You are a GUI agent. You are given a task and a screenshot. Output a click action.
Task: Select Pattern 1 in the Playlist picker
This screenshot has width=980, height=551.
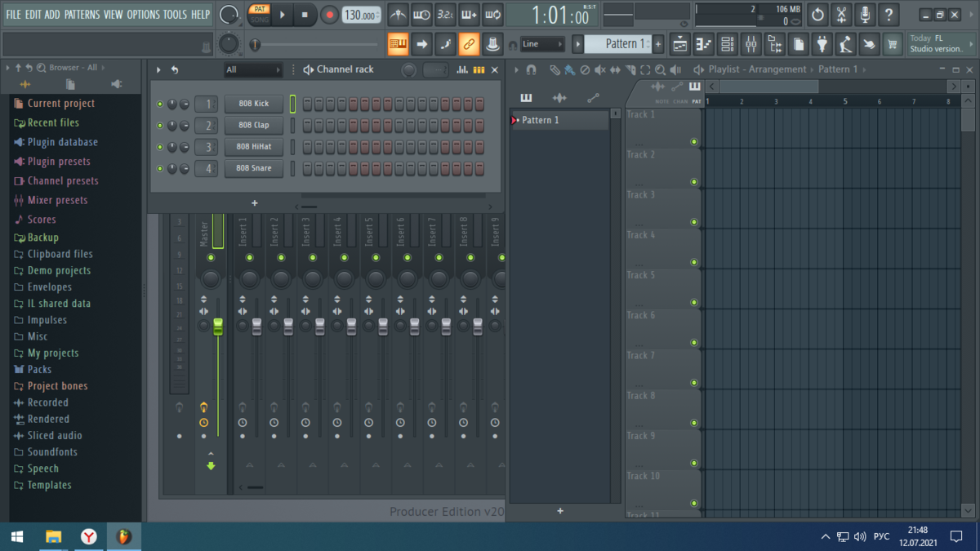click(559, 120)
